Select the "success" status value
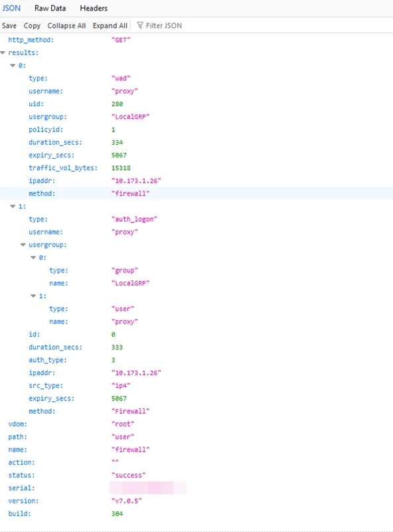The height and width of the screenshot is (532, 393). [129, 475]
